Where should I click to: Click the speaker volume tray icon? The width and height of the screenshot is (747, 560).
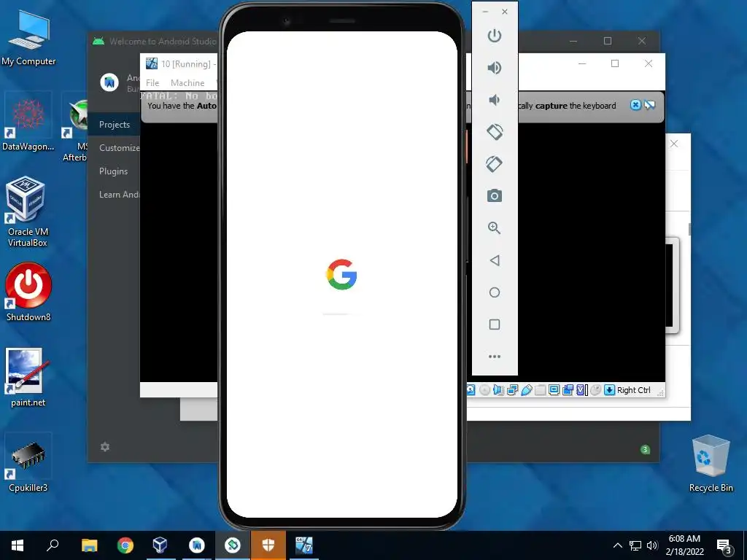[x=652, y=545]
